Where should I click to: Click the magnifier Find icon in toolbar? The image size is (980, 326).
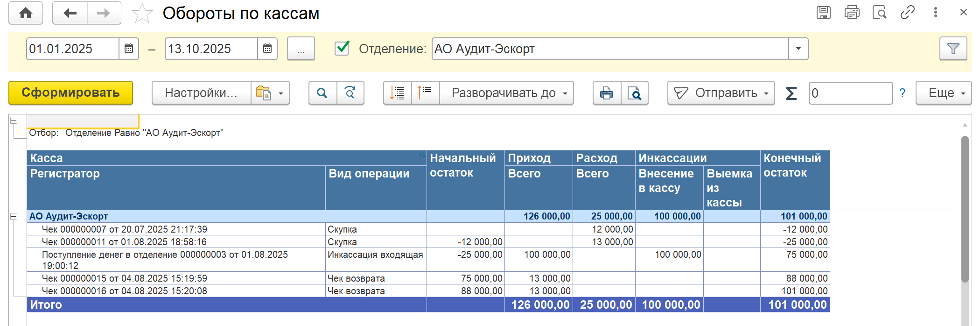(322, 93)
